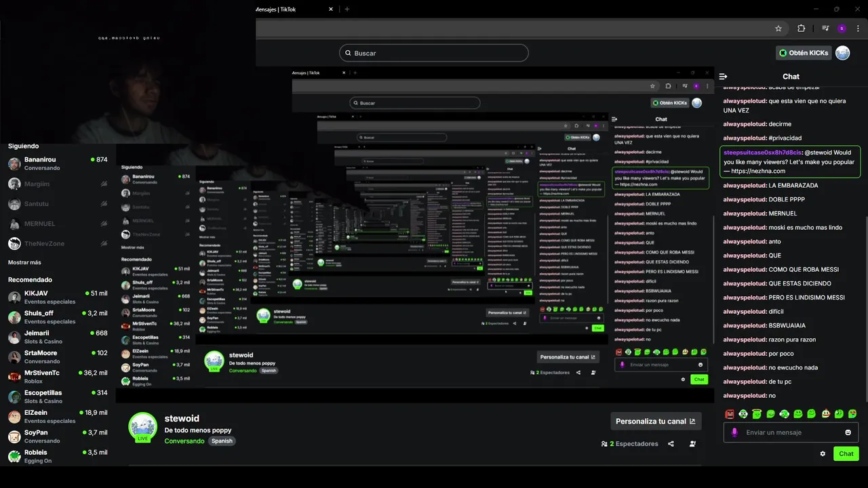
Task: Click 'COMO QUE ROBA MESSI' chat message
Action: pos(804,269)
